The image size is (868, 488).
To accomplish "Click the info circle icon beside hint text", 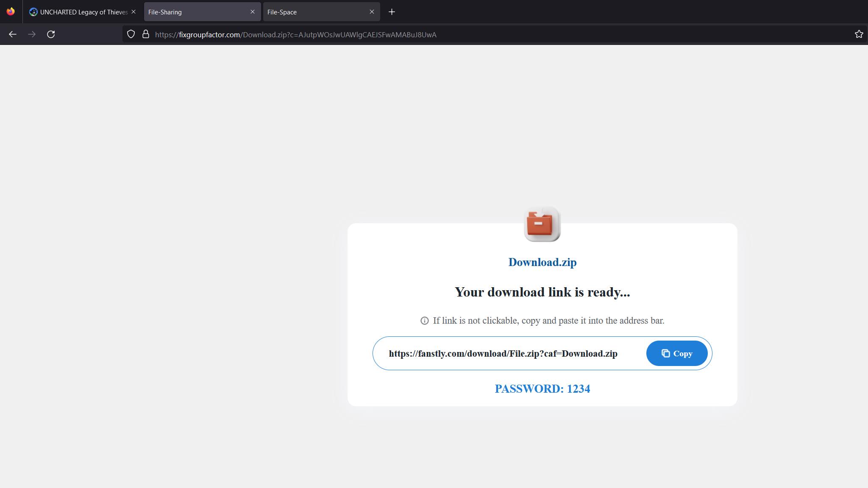I will click(424, 321).
